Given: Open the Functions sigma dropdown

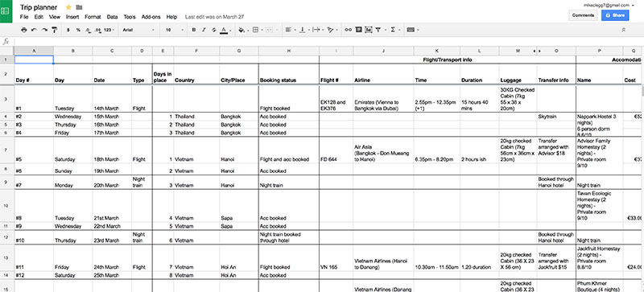Looking at the screenshot, I should (394, 30).
